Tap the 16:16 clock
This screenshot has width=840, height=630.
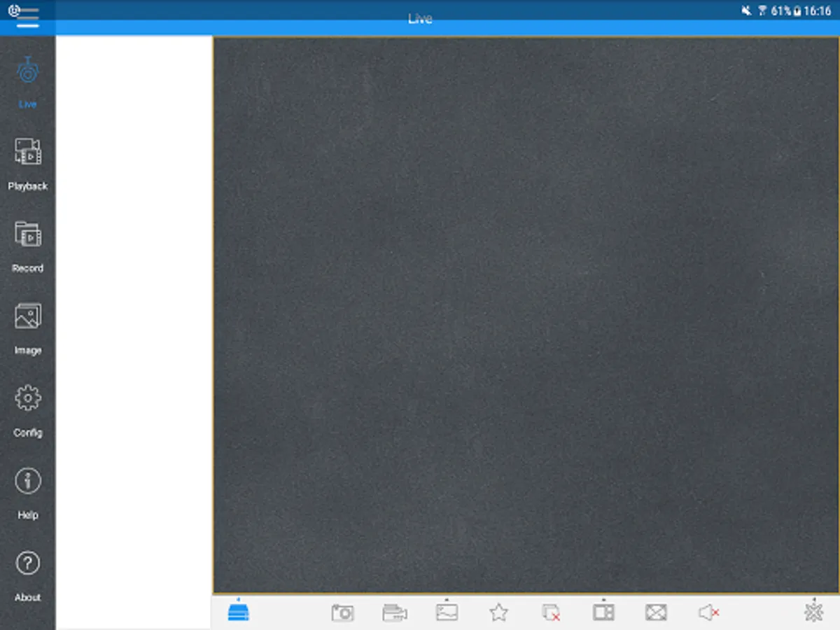coord(818,11)
